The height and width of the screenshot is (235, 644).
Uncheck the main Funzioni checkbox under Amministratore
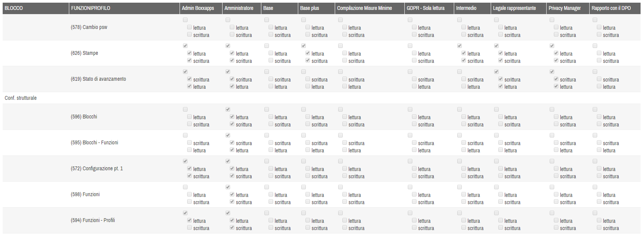click(228, 187)
